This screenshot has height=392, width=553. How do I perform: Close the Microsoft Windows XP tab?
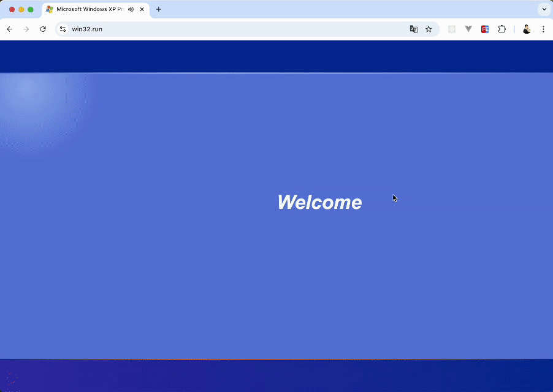point(142,9)
